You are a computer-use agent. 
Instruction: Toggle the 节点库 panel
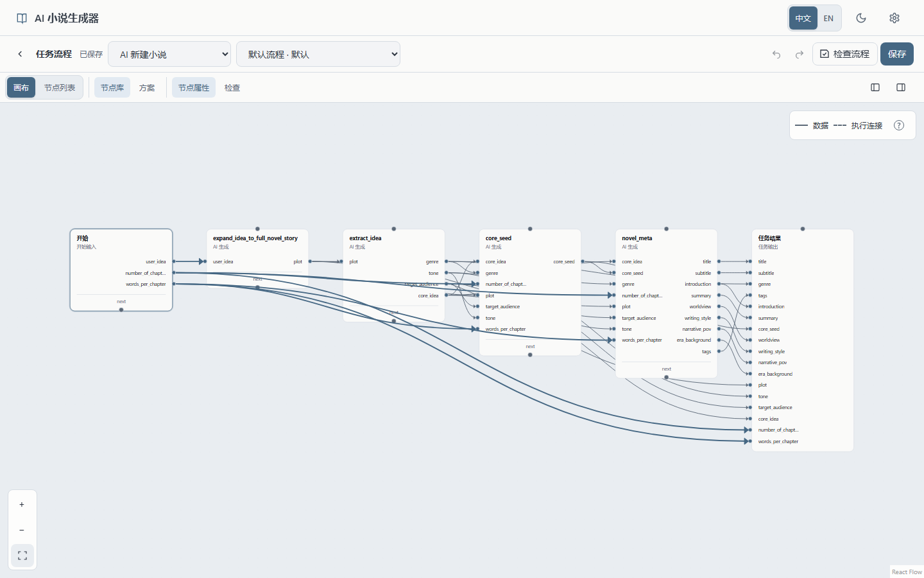(x=112, y=87)
